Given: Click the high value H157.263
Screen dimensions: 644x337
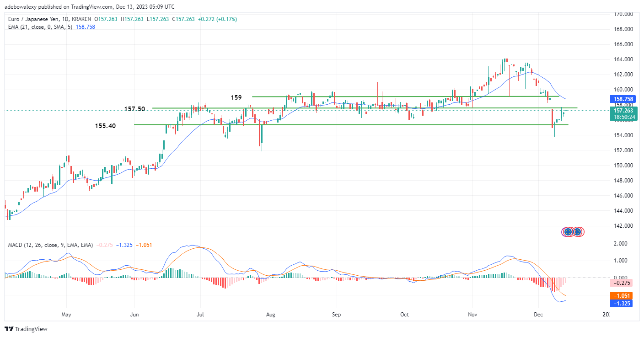Looking at the screenshot, I should [x=133, y=19].
